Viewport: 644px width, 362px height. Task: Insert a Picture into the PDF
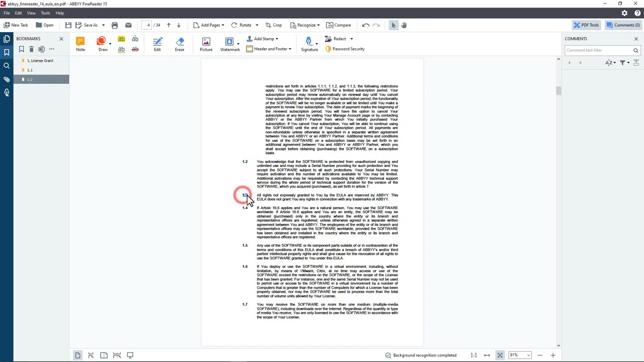click(206, 44)
